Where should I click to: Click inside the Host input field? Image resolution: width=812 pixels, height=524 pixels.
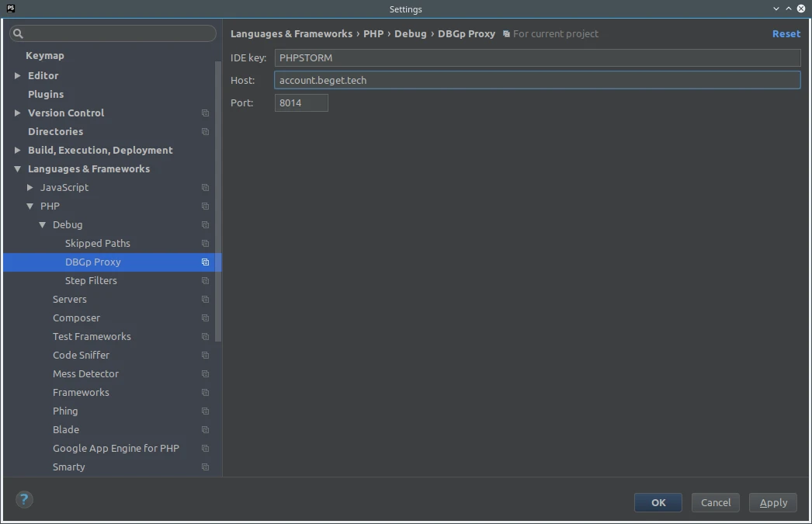coord(466,80)
